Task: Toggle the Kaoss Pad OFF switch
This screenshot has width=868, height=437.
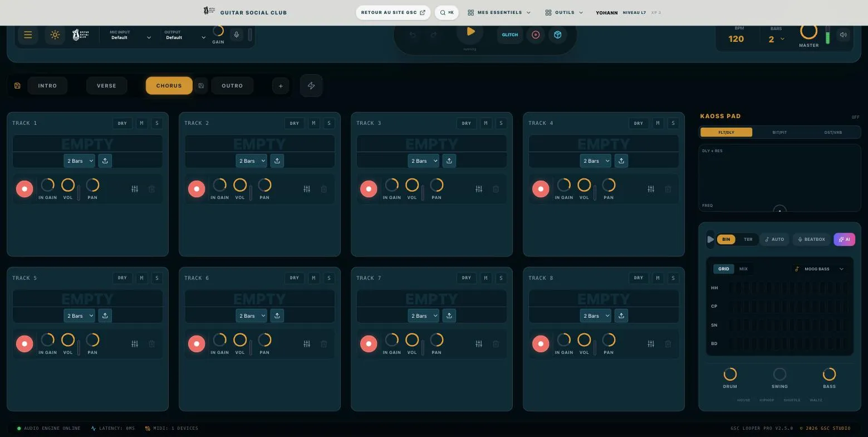Action: coord(855,117)
